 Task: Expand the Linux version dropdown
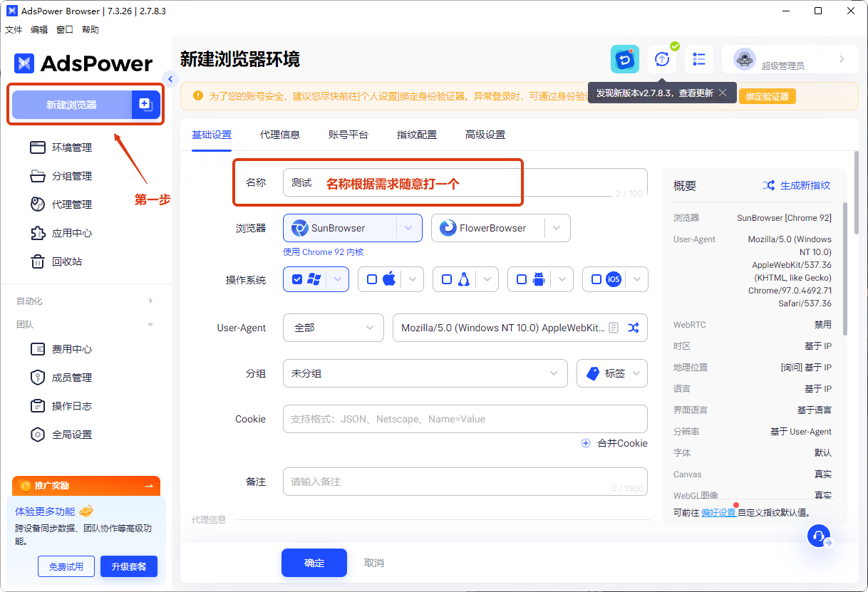point(487,280)
